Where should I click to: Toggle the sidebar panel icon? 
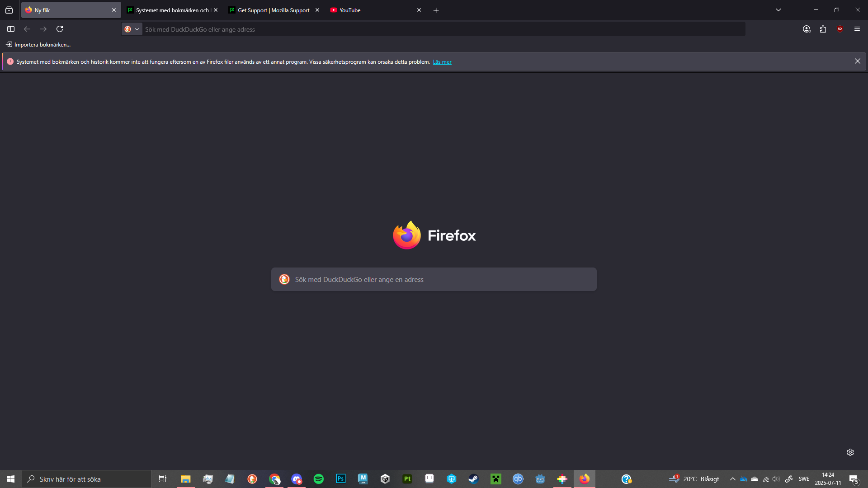tap(11, 29)
